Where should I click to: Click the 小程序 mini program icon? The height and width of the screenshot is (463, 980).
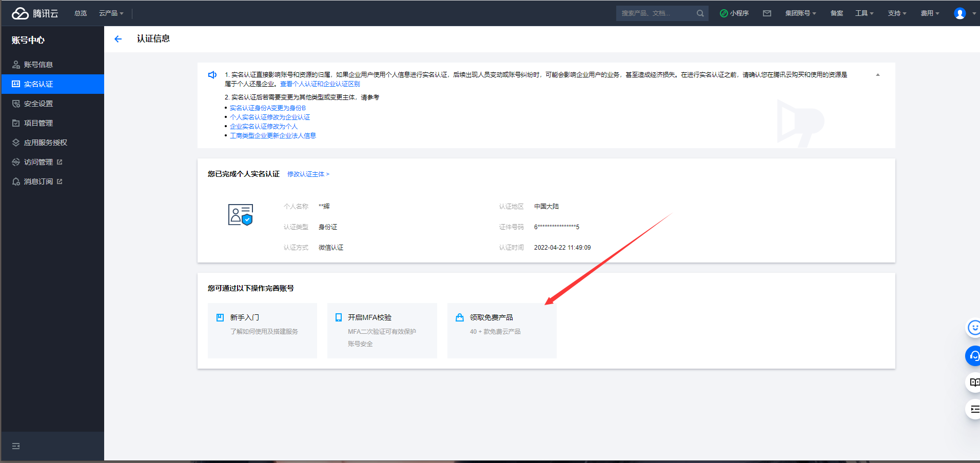(x=724, y=13)
